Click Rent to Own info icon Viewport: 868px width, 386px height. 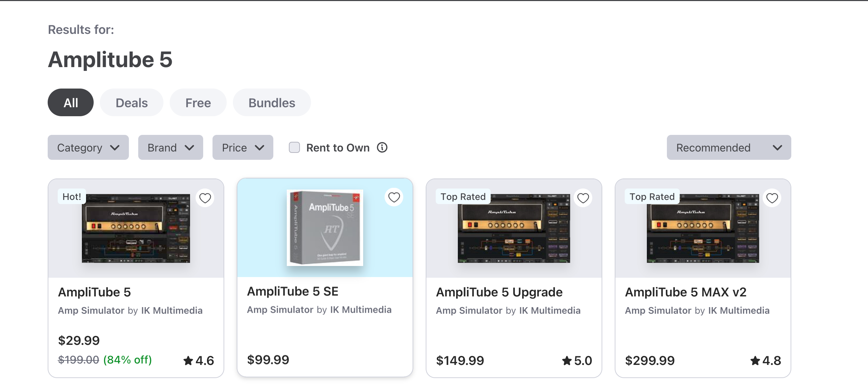382,148
